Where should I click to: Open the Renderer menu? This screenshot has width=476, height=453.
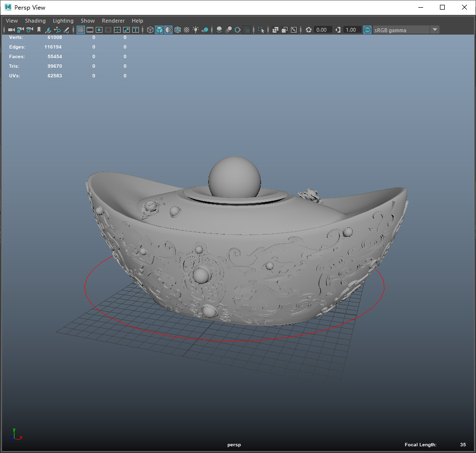[x=113, y=21]
